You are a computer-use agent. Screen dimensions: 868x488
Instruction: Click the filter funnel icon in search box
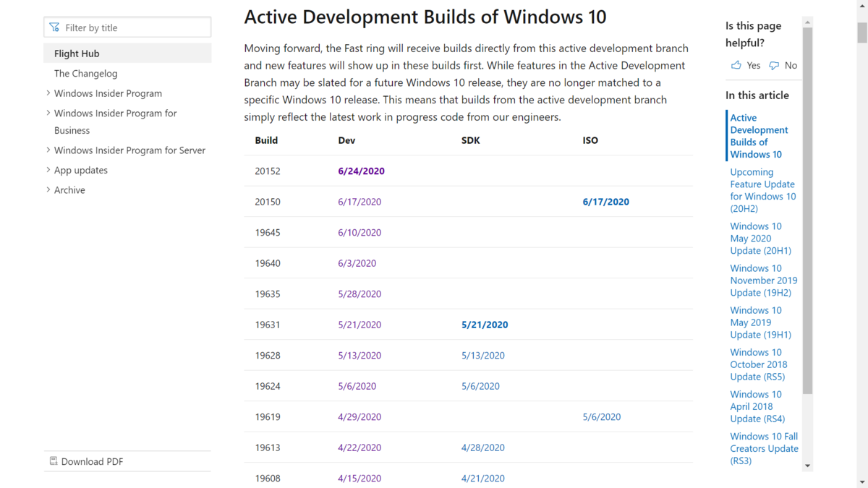coord(54,27)
